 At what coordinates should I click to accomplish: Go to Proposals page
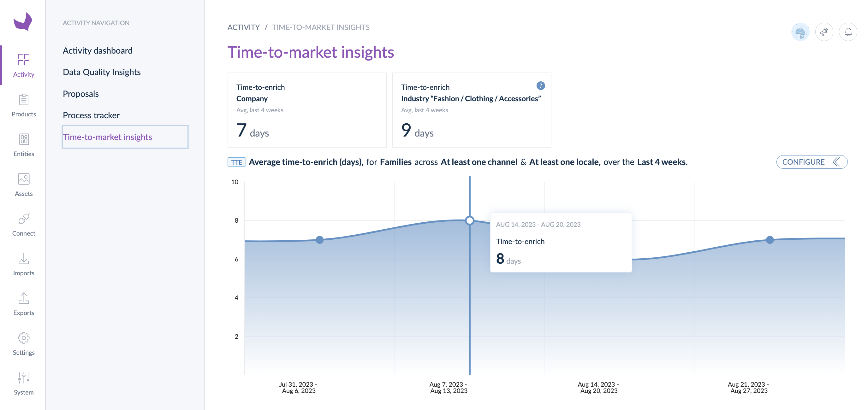[x=80, y=94]
